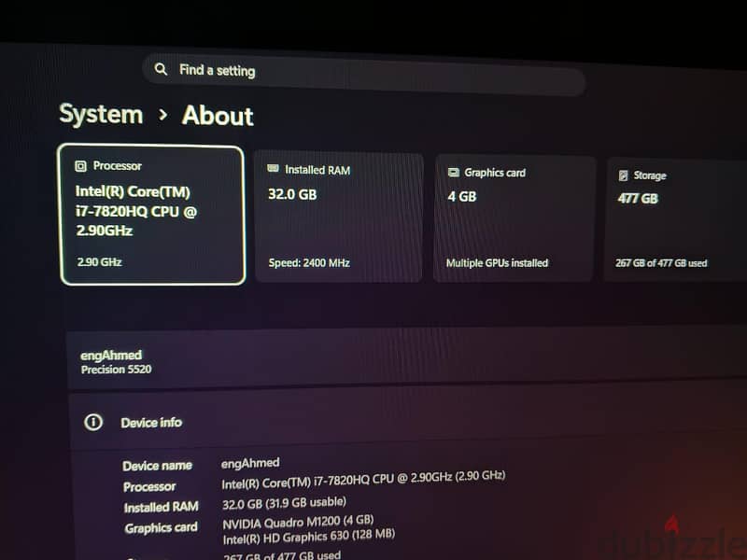Click the RAM memory icon

point(273,168)
